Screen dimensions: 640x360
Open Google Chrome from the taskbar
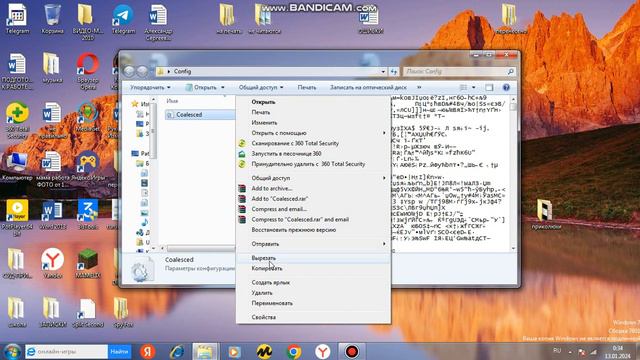(293, 351)
